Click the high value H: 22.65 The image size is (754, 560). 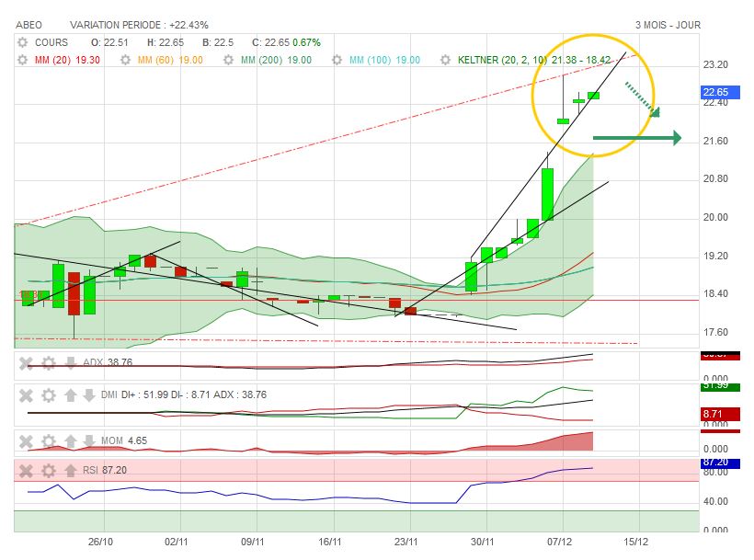pyautogui.click(x=166, y=42)
